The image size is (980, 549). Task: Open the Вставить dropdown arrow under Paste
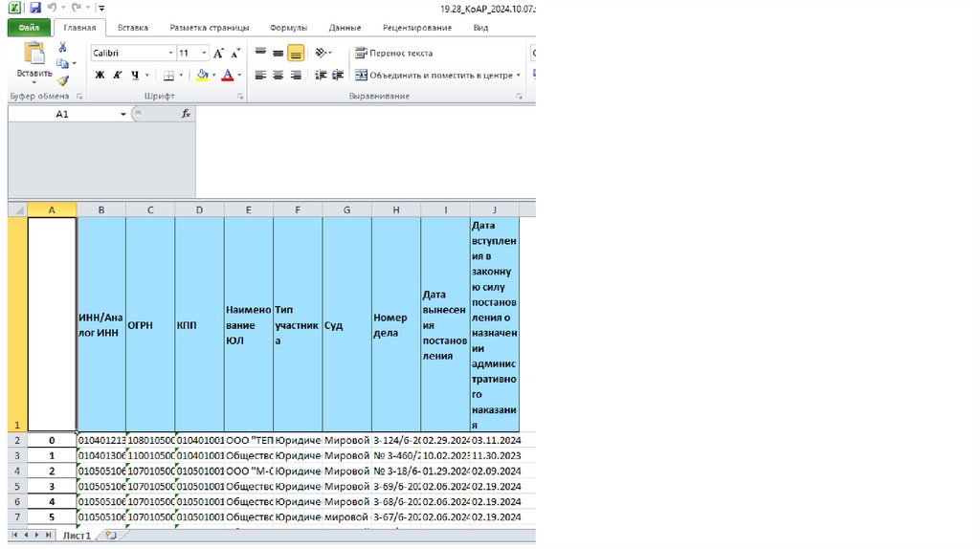pos(34,82)
